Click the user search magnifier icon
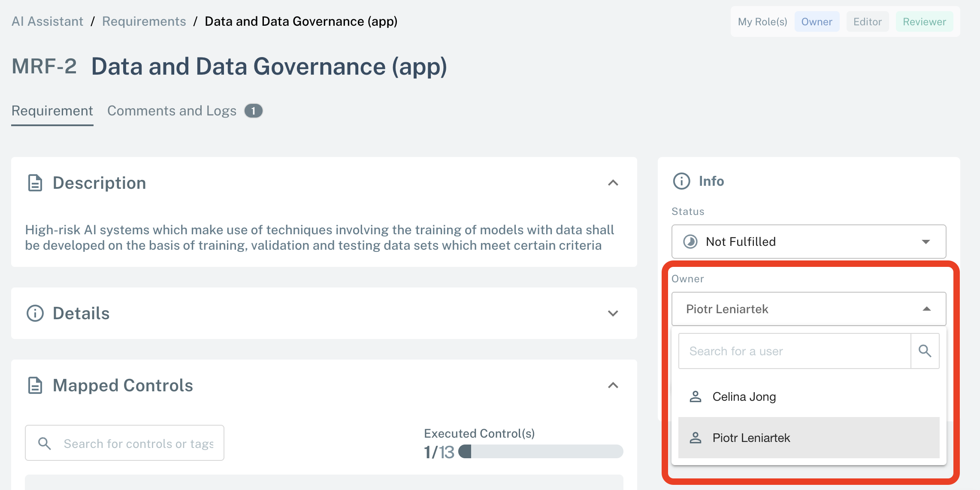This screenshot has height=490, width=980. 925,351
